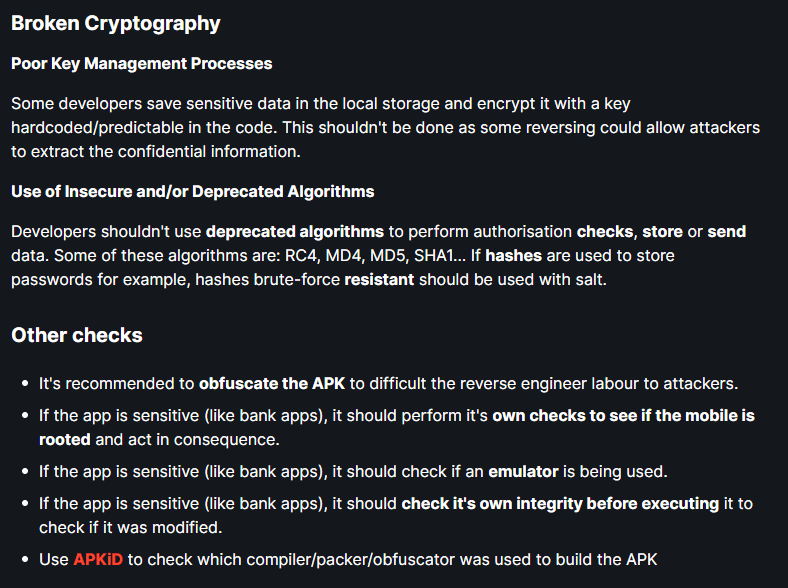Click bold 'check it's own integrity before executing'
This screenshot has height=588, width=788.
(560, 504)
